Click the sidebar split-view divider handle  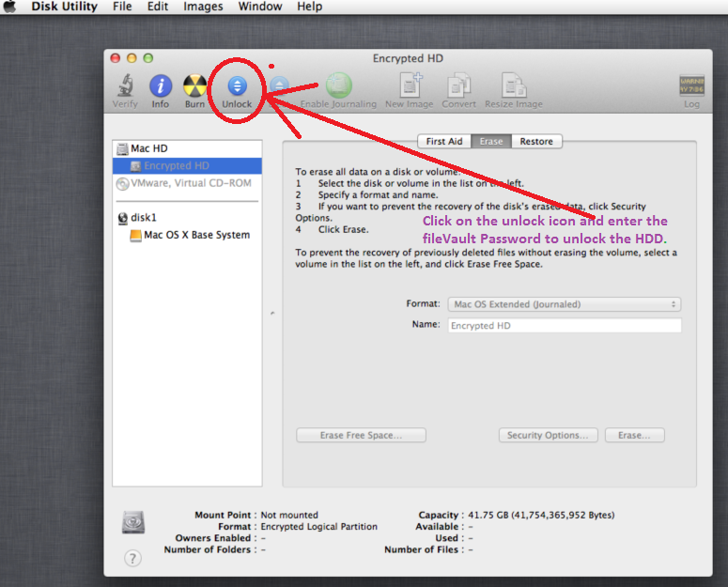point(272,313)
